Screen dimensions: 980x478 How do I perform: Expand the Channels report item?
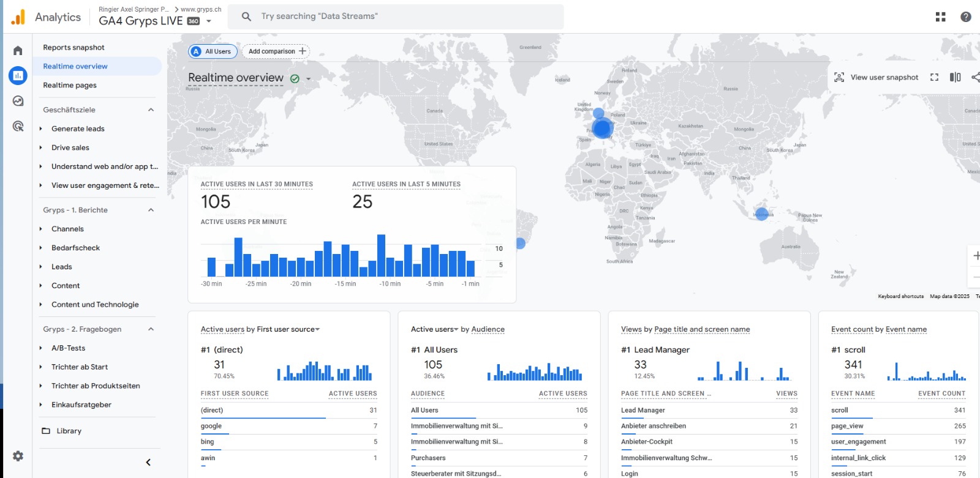point(41,229)
